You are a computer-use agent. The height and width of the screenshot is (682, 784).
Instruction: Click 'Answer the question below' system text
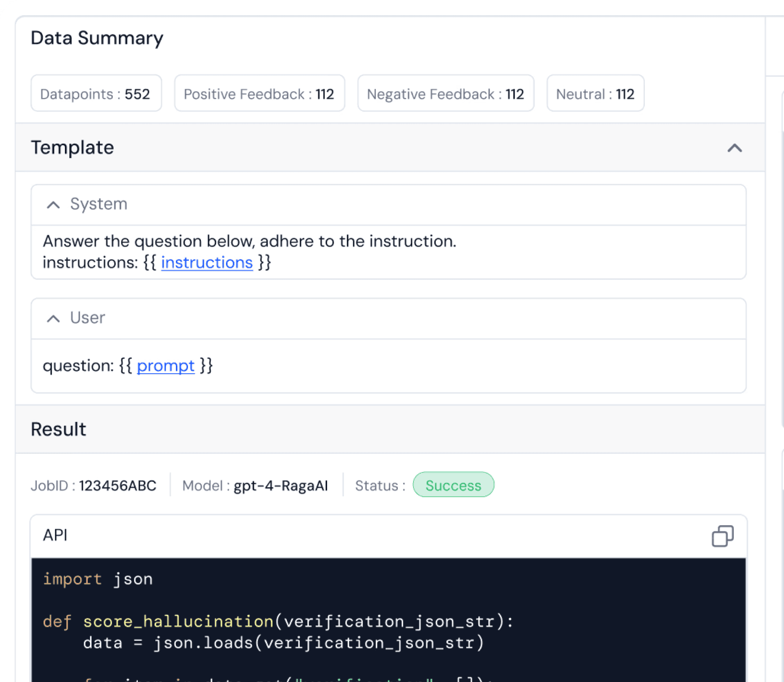pyautogui.click(x=250, y=241)
